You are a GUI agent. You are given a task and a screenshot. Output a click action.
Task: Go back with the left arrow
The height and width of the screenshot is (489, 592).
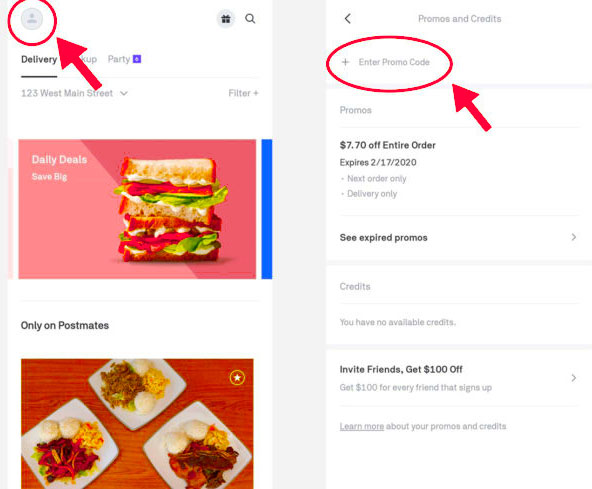click(x=348, y=19)
